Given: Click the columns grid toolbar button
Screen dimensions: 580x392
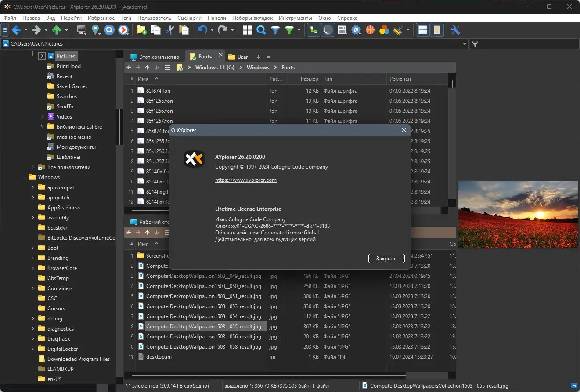Looking at the screenshot, I should (342, 30).
